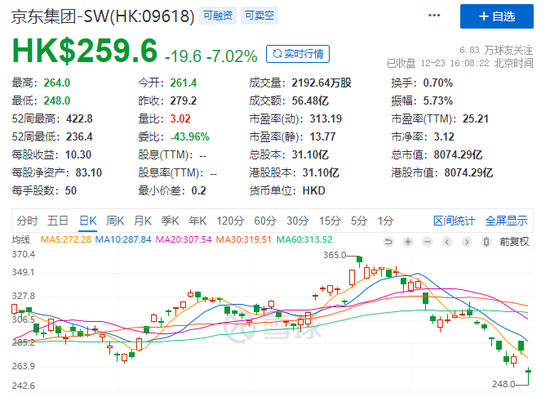Zoom out chart with minus icon
This screenshot has width=550, height=393.
pos(427,242)
